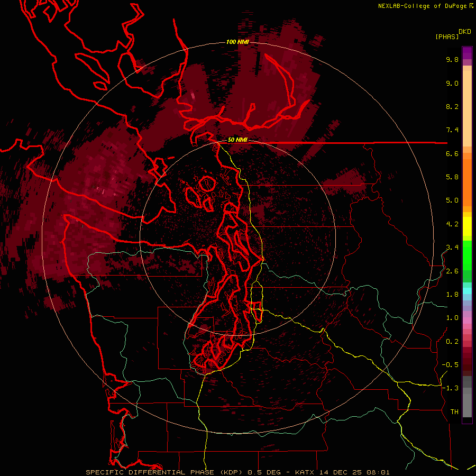Click the 2.6 value on color scale
The width and height of the screenshot is (476, 476).
click(452, 271)
